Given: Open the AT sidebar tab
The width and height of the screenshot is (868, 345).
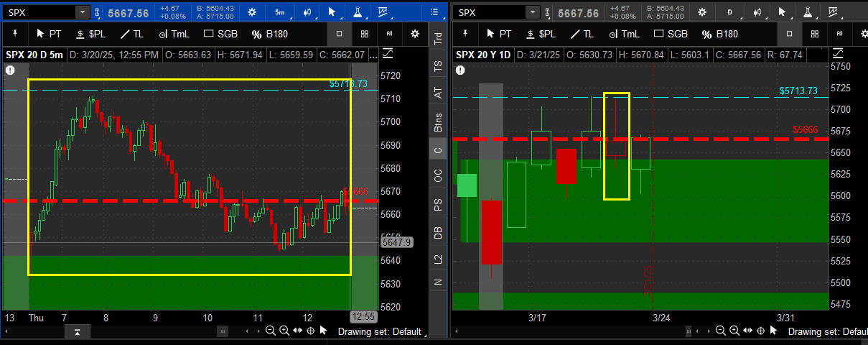Looking at the screenshot, I should point(438,93).
